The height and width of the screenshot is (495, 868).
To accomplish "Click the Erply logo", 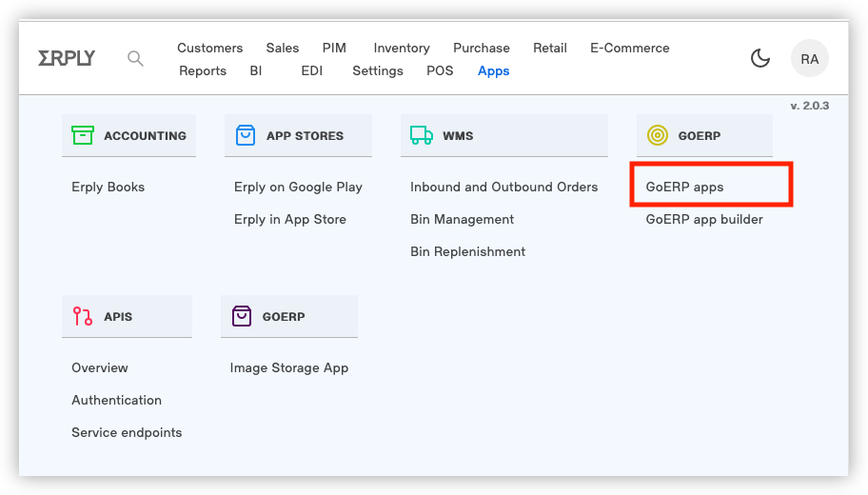I will click(x=67, y=58).
